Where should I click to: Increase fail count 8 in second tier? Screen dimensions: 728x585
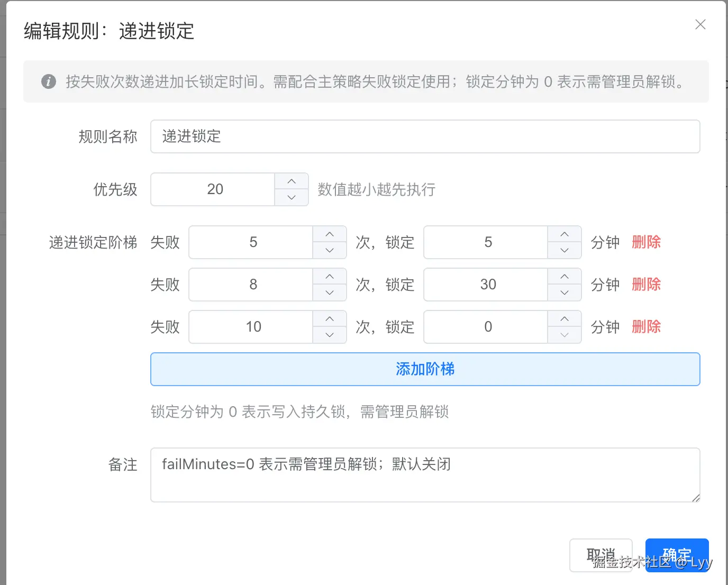tap(330, 277)
